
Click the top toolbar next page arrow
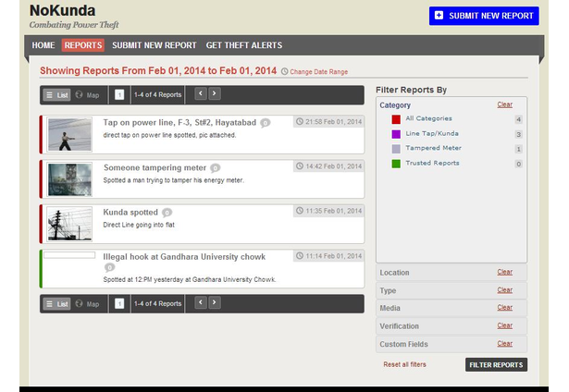[215, 93]
